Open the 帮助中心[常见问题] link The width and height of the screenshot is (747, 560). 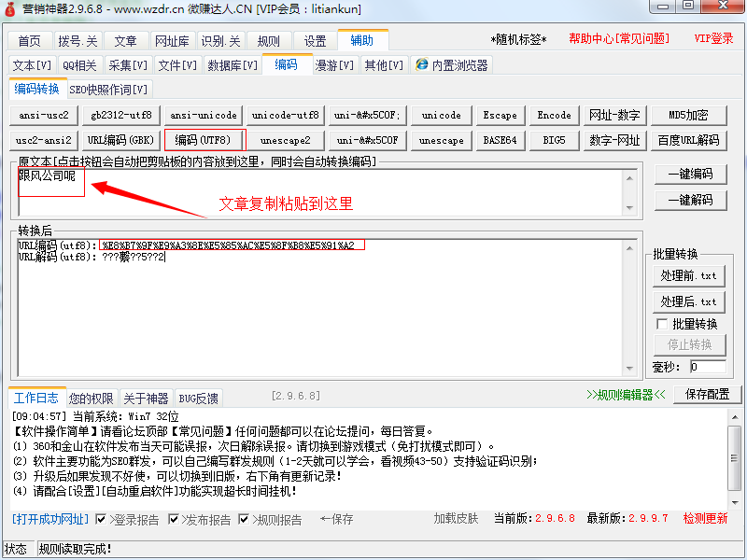[x=619, y=39]
